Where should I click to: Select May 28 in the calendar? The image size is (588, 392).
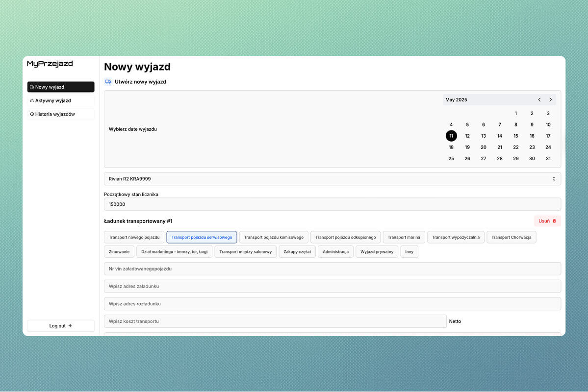click(x=500, y=159)
